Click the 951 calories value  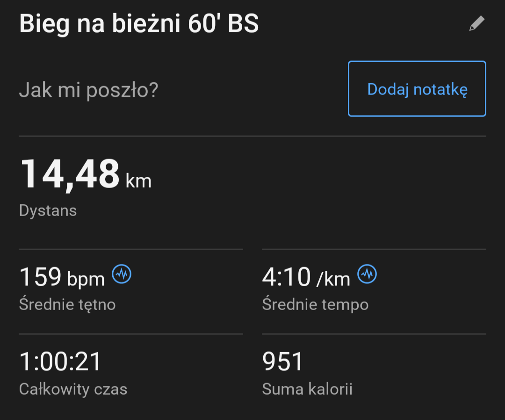tap(283, 362)
